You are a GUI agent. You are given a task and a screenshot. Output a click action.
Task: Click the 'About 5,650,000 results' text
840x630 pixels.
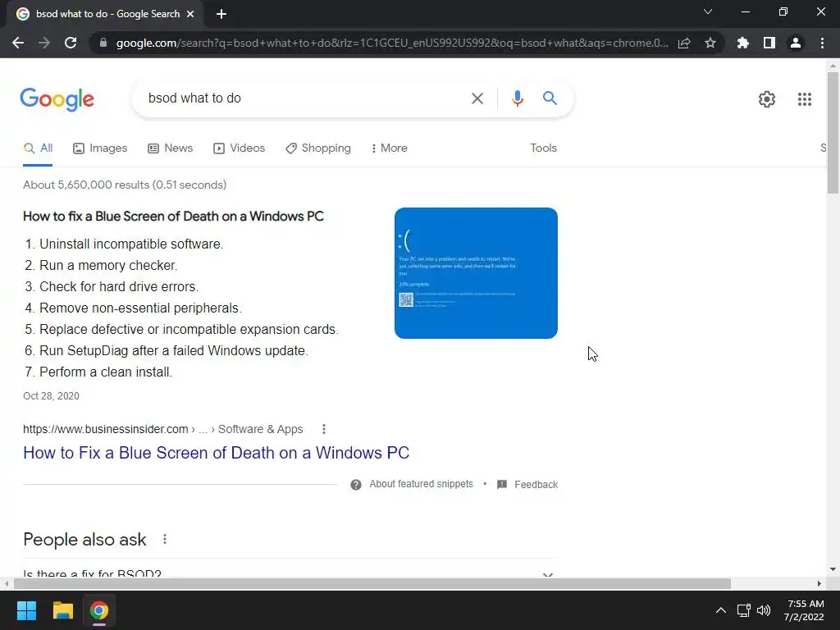click(125, 185)
